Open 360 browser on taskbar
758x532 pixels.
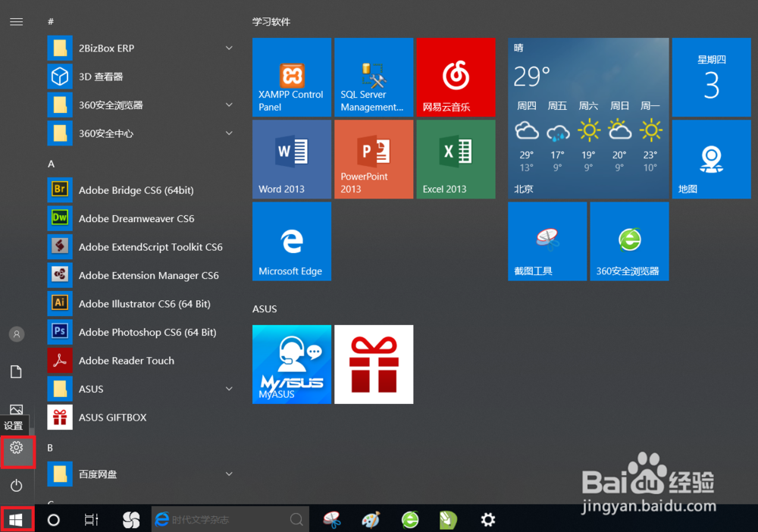pyautogui.click(x=410, y=520)
